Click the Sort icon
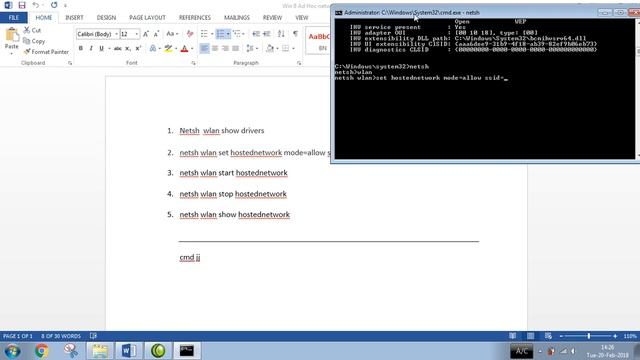The height and width of the screenshot is (360, 640). [281, 34]
